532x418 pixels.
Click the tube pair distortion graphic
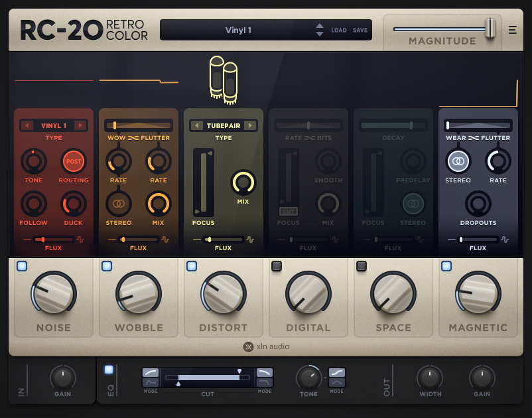(x=224, y=80)
